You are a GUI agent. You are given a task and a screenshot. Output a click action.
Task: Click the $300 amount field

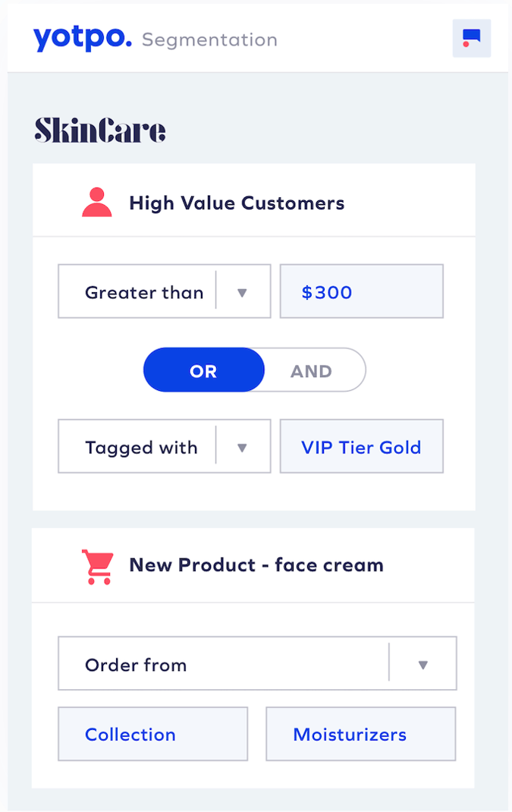pyautogui.click(x=361, y=291)
